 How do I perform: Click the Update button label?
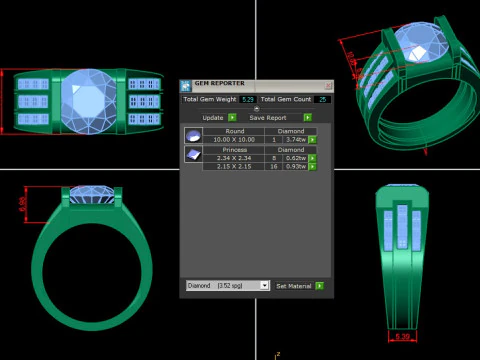click(213, 118)
